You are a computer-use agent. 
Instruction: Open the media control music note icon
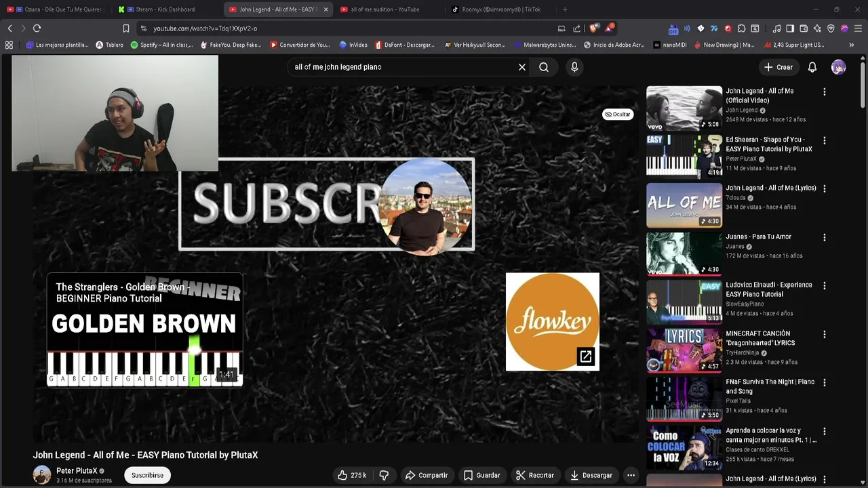click(x=776, y=28)
